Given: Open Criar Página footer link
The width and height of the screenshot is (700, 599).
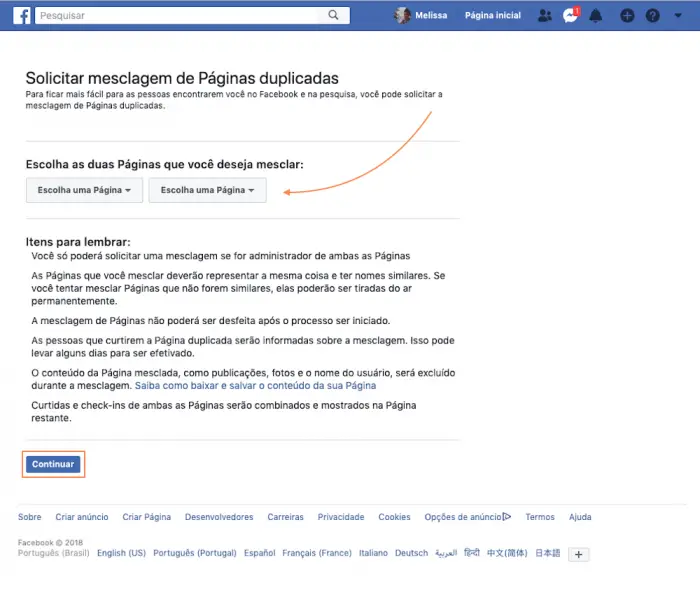Looking at the screenshot, I should tap(146, 517).
